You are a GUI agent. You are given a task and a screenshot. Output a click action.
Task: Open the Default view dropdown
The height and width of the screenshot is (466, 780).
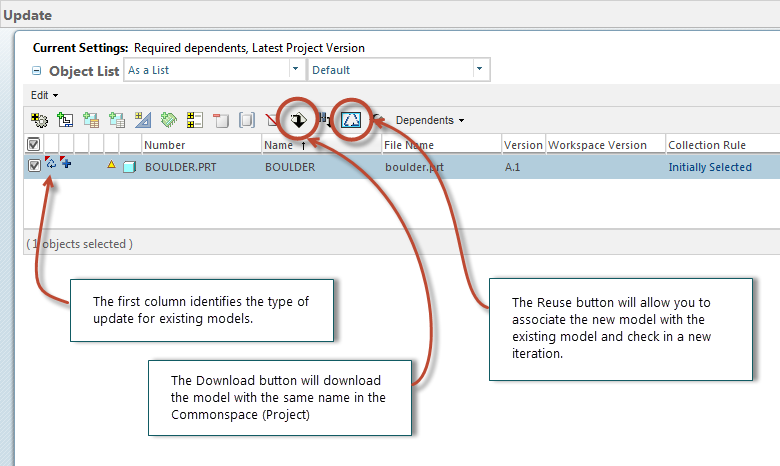[480, 69]
